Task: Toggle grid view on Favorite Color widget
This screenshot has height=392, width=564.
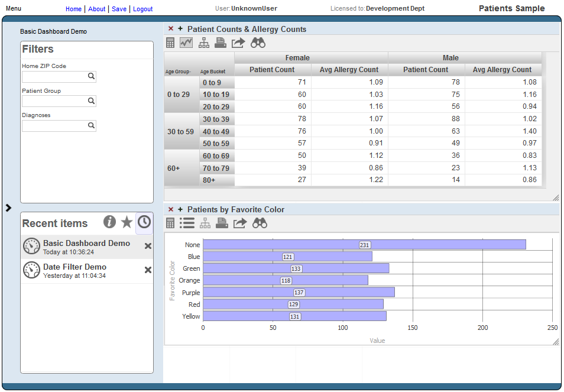Action: pyautogui.click(x=170, y=223)
